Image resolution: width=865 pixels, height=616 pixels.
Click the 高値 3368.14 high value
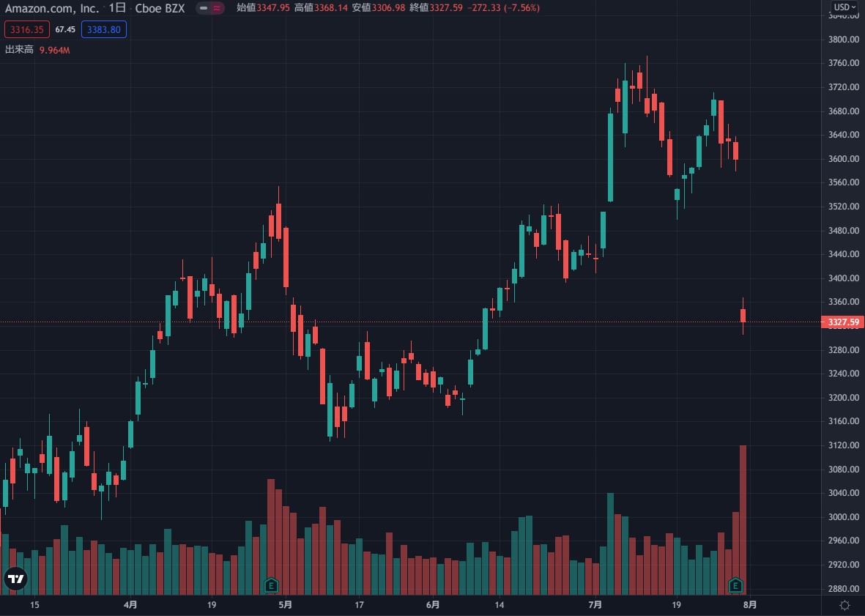pos(321,8)
